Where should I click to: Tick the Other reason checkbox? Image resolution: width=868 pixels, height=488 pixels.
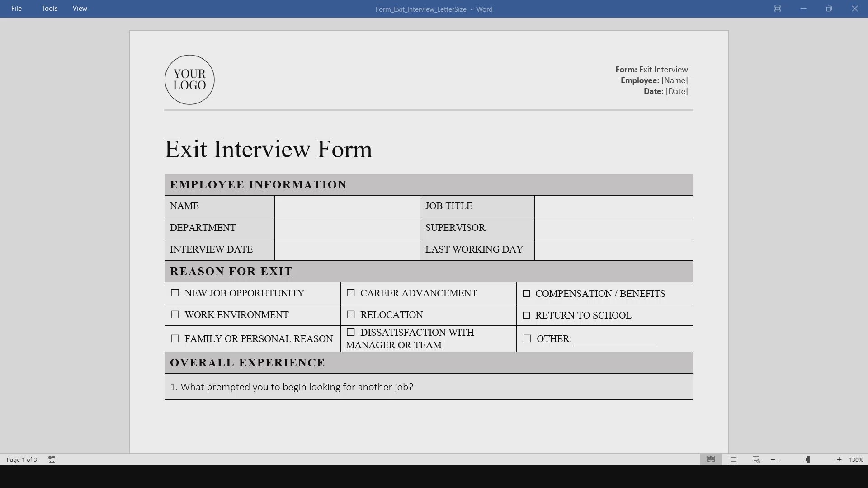tap(527, 338)
